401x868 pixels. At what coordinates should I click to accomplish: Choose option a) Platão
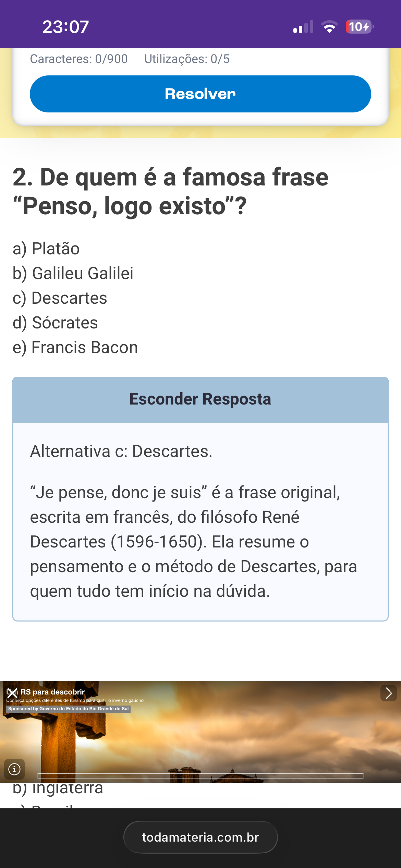pyautogui.click(x=46, y=249)
